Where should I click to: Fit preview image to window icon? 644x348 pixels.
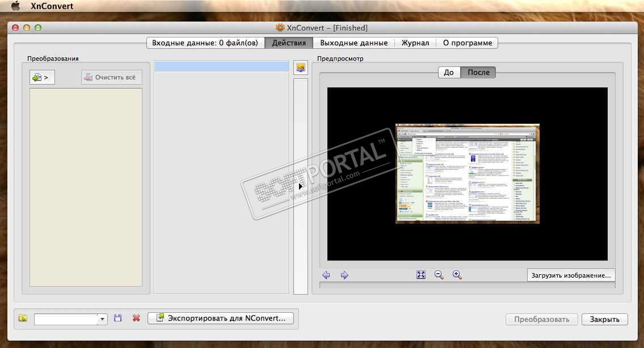tap(421, 274)
